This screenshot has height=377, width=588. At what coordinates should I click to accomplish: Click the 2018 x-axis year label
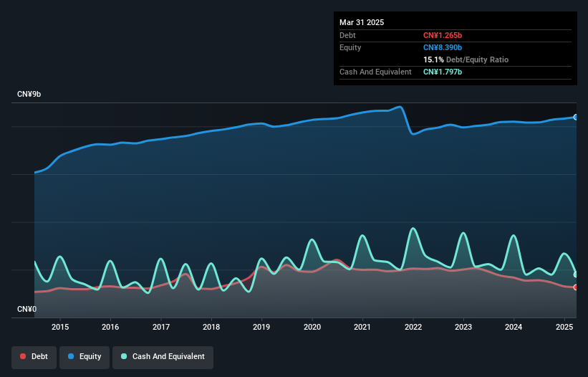coord(211,327)
